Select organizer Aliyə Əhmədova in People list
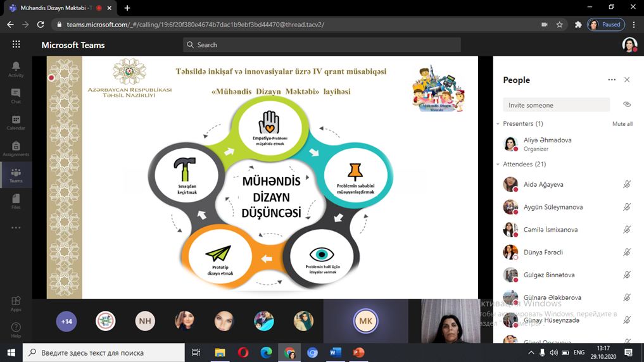 coord(569,144)
